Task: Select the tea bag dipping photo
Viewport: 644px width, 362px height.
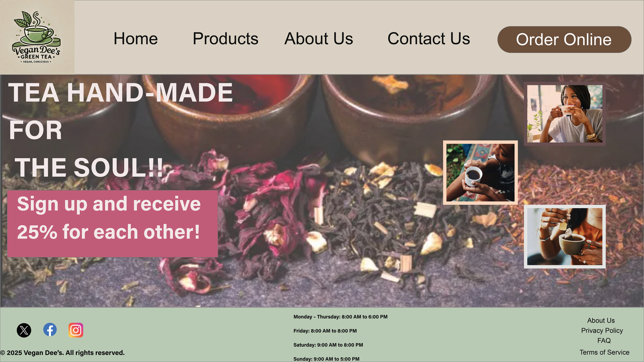Action: (565, 237)
